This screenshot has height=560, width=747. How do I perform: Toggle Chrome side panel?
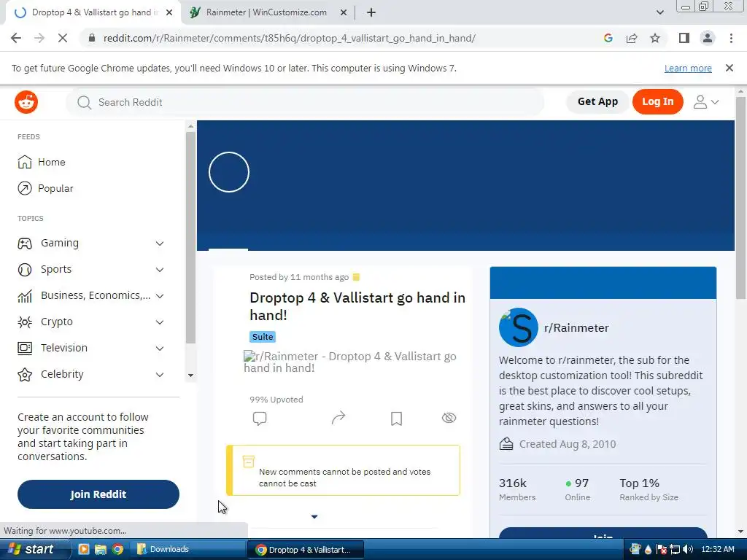(x=684, y=38)
